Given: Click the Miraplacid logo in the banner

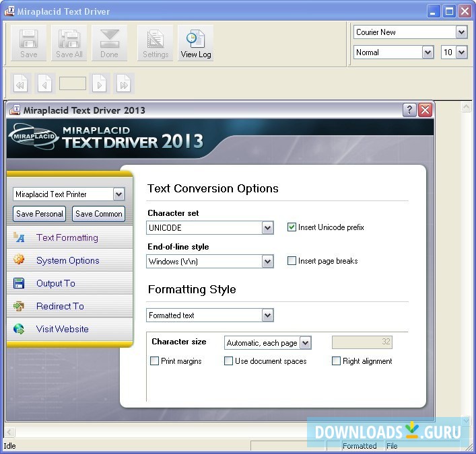Looking at the screenshot, I should pos(34,137).
